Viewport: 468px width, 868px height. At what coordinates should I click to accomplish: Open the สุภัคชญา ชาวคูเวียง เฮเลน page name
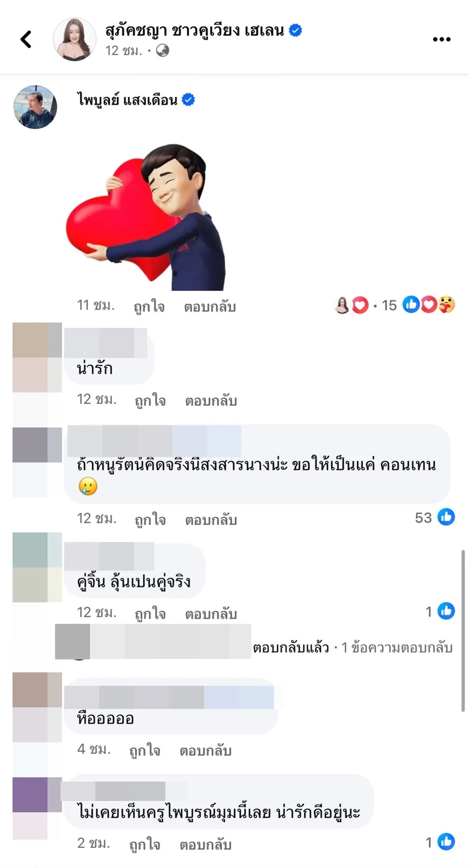(195, 30)
